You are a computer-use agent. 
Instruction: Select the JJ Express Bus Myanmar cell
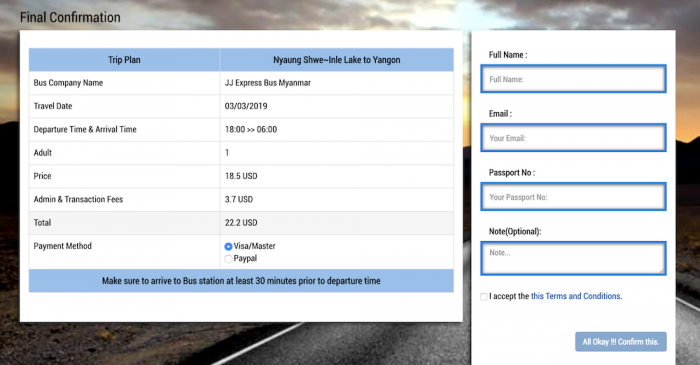(267, 83)
